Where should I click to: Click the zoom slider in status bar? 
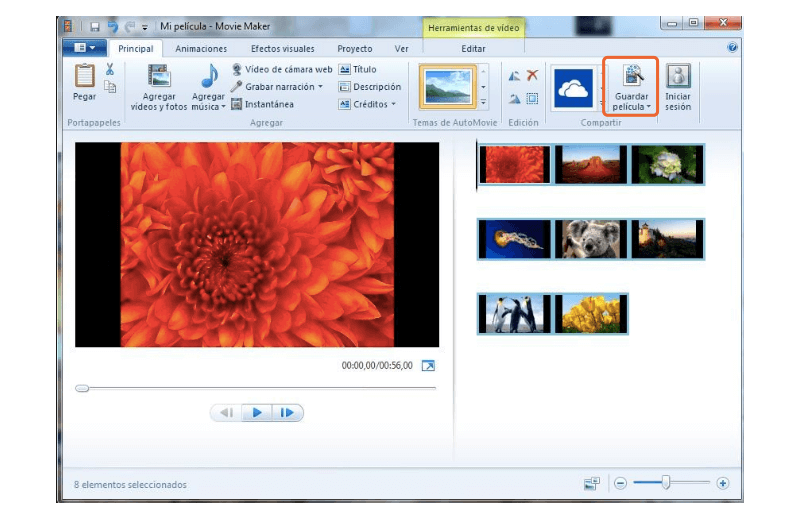666,484
